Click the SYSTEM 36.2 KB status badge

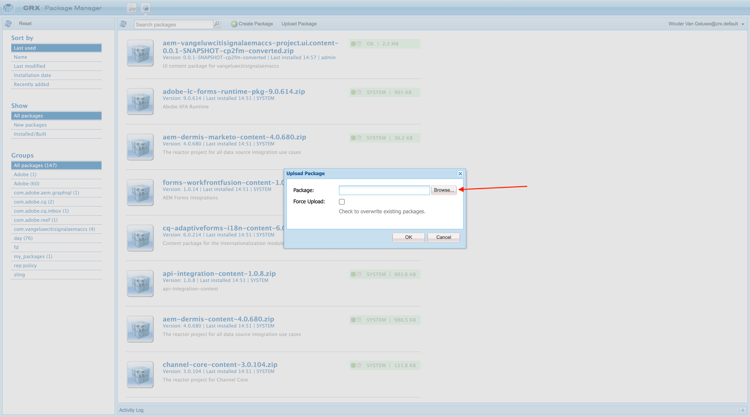coord(385,138)
